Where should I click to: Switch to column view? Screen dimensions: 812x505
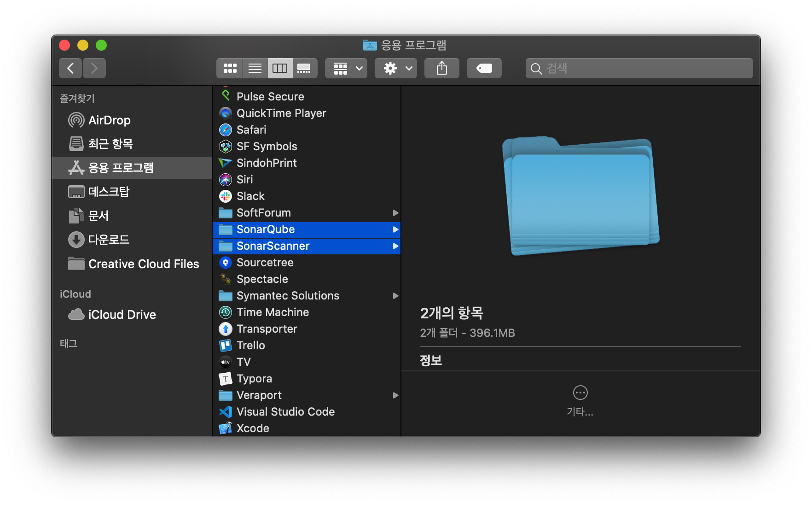tap(279, 68)
